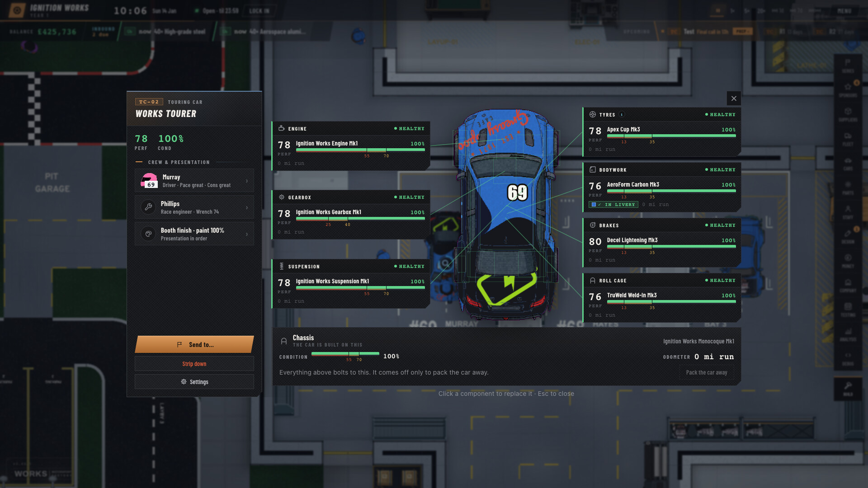This screenshot has width=868, height=488.
Task: Expand the Phillips race engineer row chevron
Action: pos(247,207)
